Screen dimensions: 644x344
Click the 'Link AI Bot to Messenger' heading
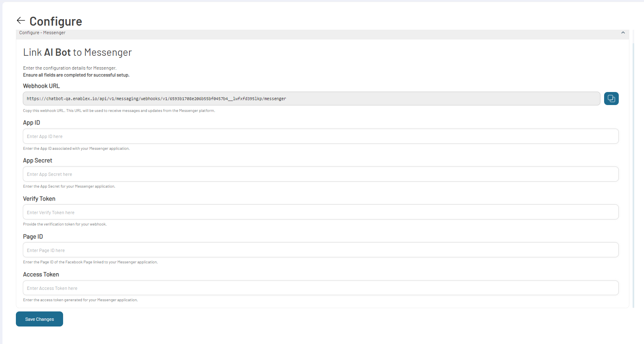coord(77,53)
